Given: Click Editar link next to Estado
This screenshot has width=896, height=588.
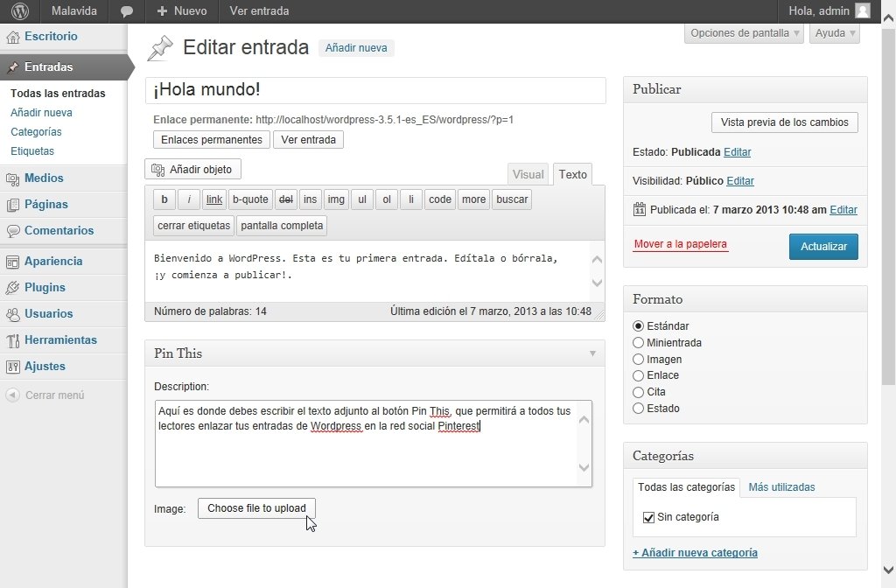Looking at the screenshot, I should (737, 152).
